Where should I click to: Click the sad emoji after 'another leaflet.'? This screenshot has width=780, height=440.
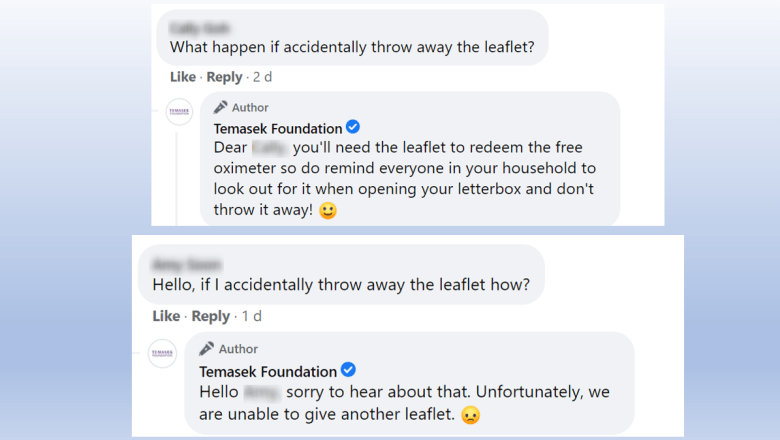[471, 415]
